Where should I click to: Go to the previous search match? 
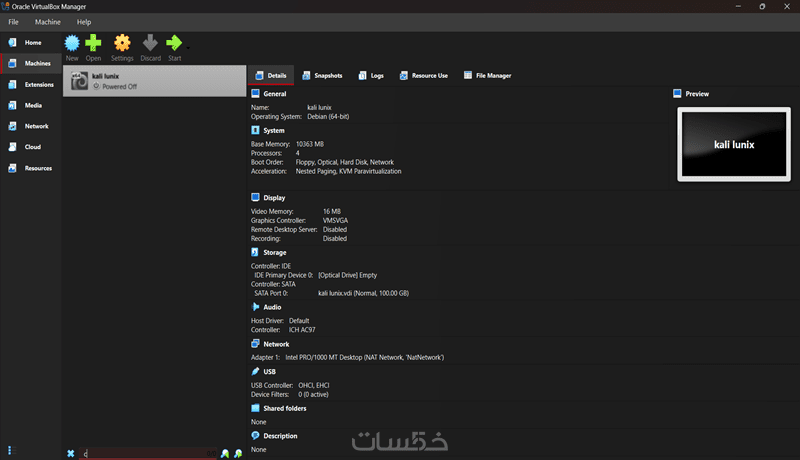pyautogui.click(x=225, y=453)
